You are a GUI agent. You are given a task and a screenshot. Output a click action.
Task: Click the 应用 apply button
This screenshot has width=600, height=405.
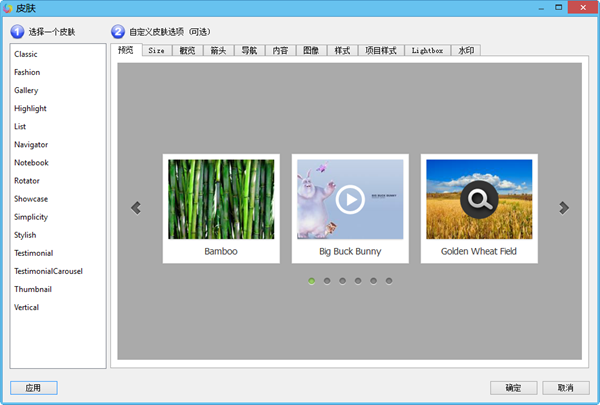[33, 388]
